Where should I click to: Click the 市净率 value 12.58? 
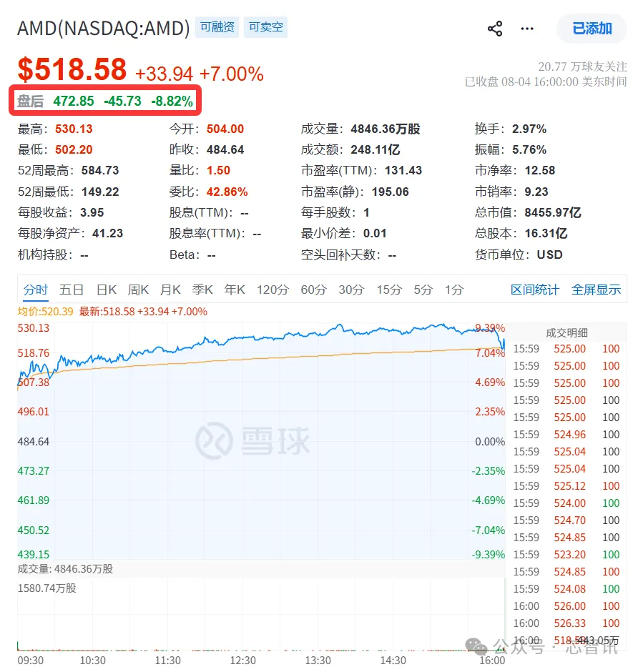point(540,171)
